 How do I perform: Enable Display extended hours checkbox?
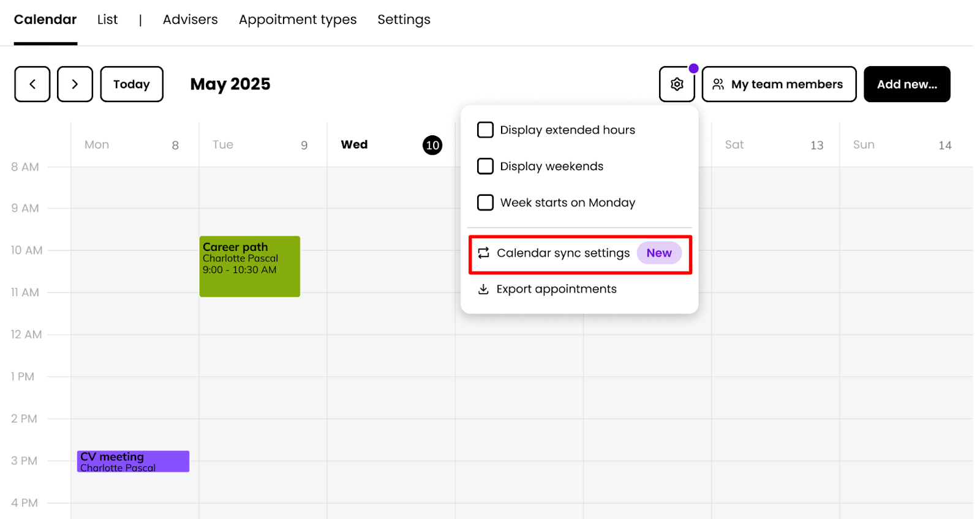[x=485, y=130]
